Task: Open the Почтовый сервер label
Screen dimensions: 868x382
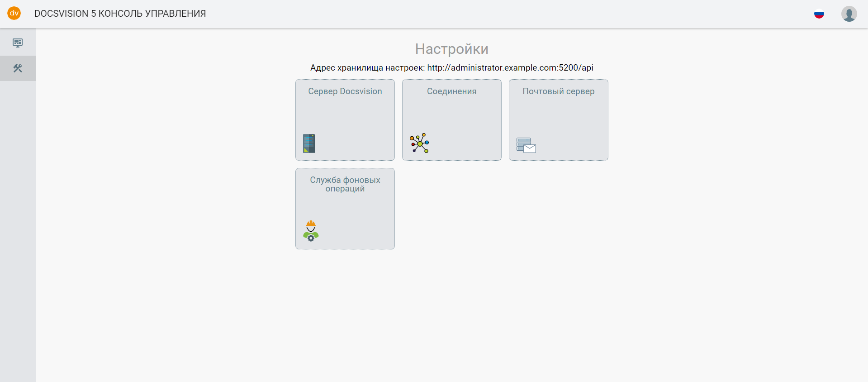Action: pos(558,91)
